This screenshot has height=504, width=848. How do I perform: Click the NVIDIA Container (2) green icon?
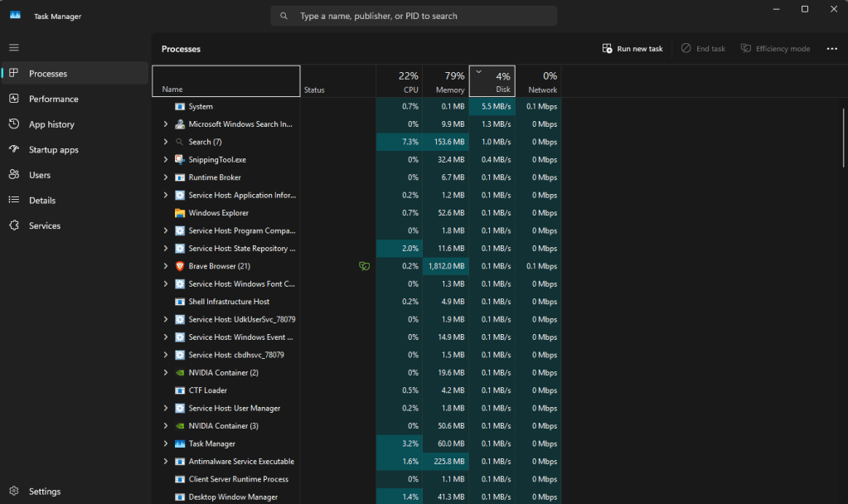click(x=180, y=372)
